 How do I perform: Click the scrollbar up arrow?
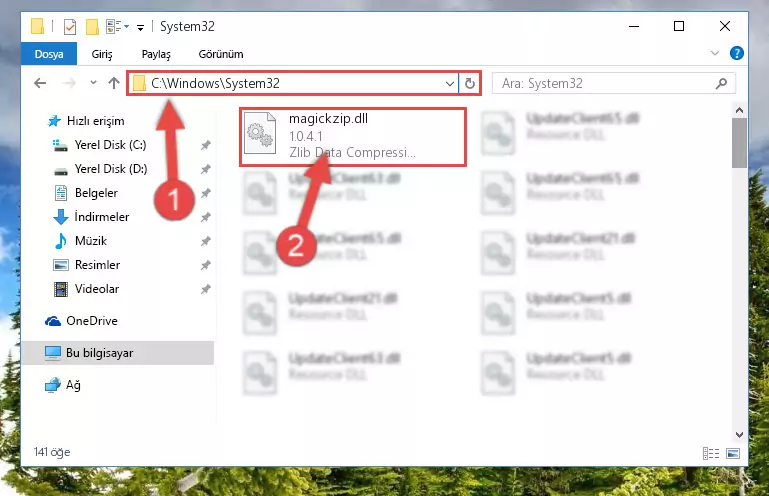click(x=740, y=110)
